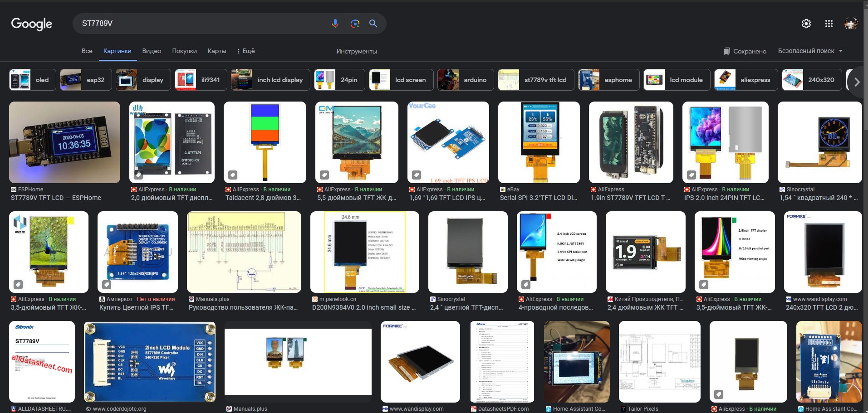Click product tag icon on Taidacent image
The height and width of the screenshot is (413, 868).
[x=232, y=175]
